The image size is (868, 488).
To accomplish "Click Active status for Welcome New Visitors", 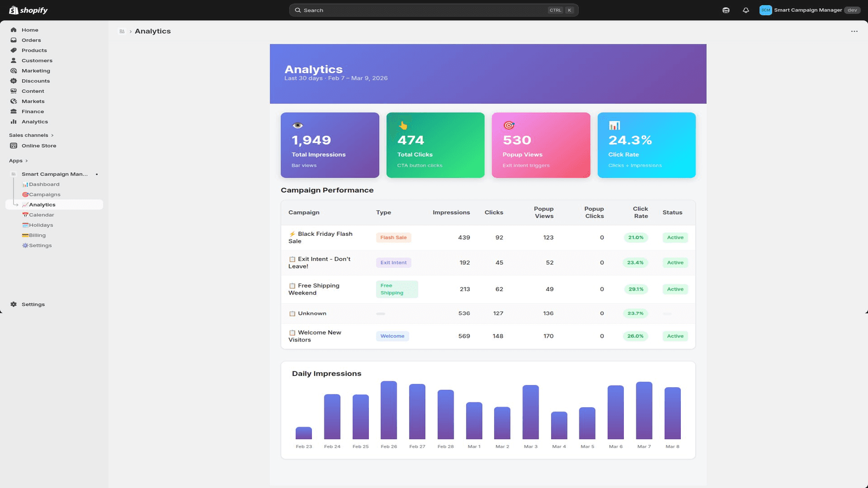I will [x=675, y=336].
